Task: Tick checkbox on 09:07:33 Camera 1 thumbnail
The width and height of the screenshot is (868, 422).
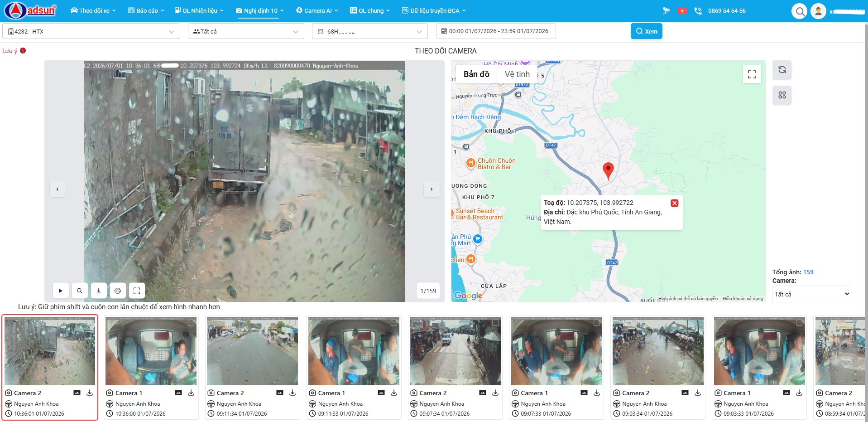Action: [597, 323]
